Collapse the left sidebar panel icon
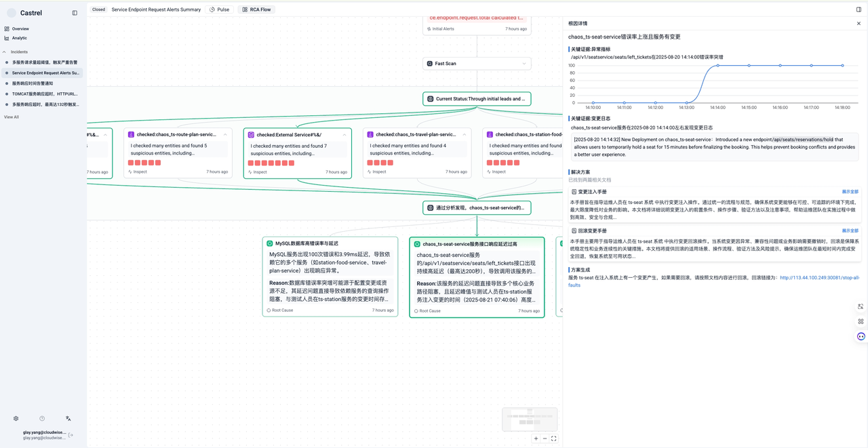 pos(75,13)
